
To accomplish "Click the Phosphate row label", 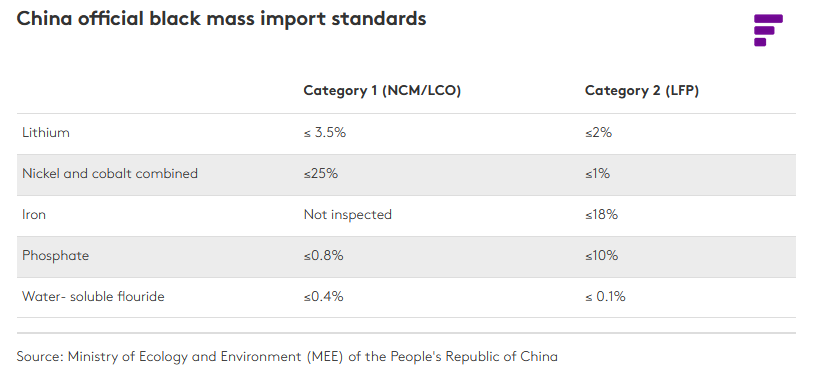I will click(55, 256).
